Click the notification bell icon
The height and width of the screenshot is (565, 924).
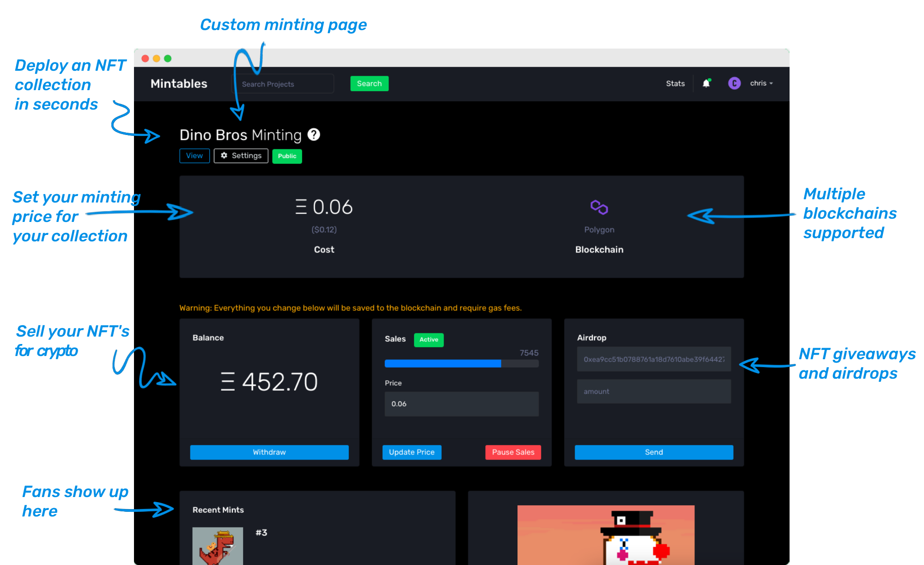coord(710,83)
